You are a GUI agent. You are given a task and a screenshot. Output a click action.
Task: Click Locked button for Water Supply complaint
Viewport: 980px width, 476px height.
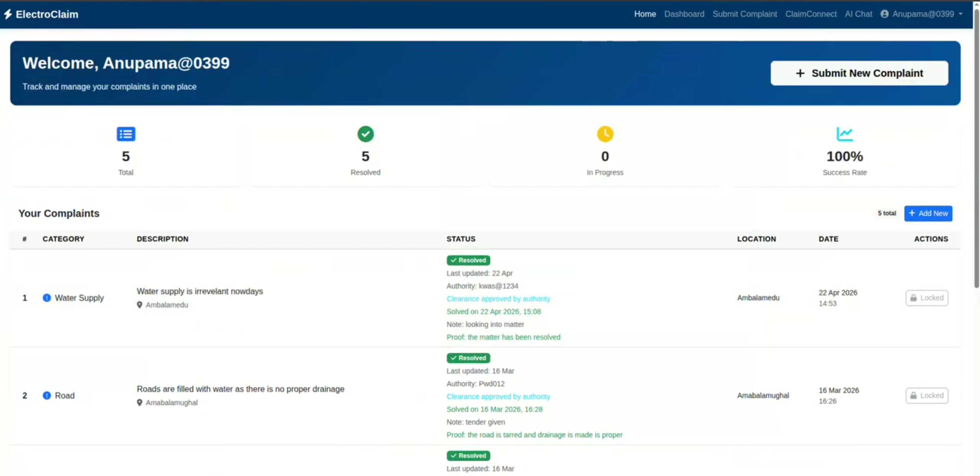926,298
